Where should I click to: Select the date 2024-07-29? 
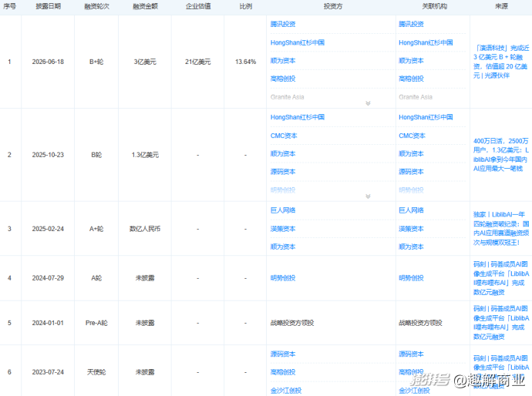pyautogui.click(x=48, y=278)
